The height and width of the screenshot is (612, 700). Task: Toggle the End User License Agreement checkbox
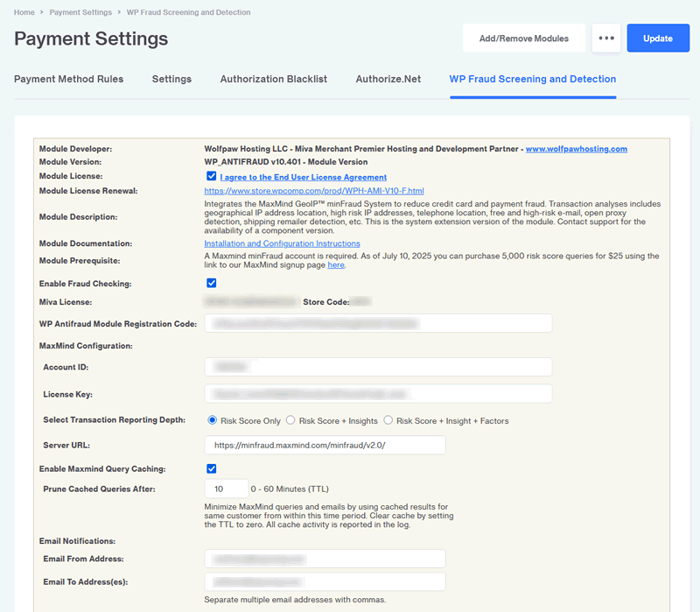click(211, 177)
